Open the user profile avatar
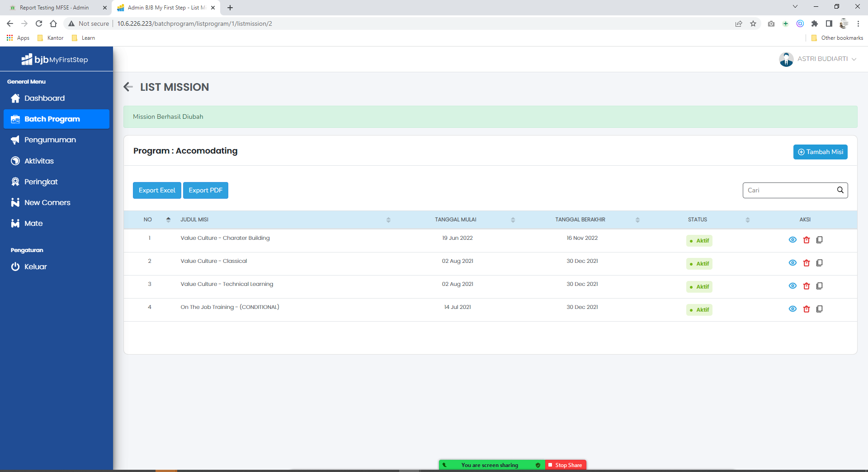This screenshot has width=868, height=472. pos(786,59)
